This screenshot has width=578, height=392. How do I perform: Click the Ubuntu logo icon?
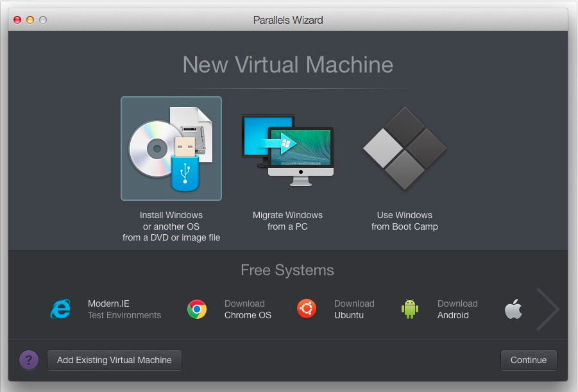(x=307, y=309)
